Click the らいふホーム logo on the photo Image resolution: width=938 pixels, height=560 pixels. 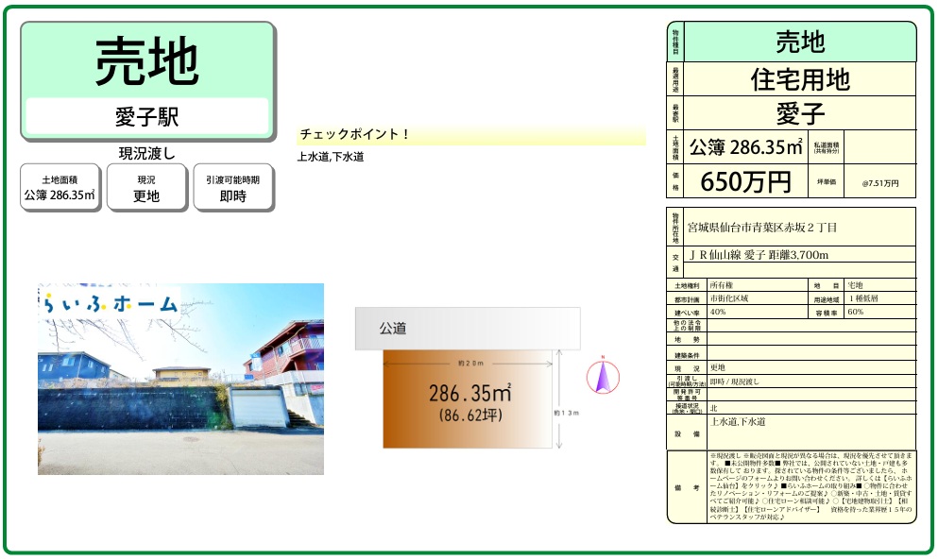click(x=110, y=304)
